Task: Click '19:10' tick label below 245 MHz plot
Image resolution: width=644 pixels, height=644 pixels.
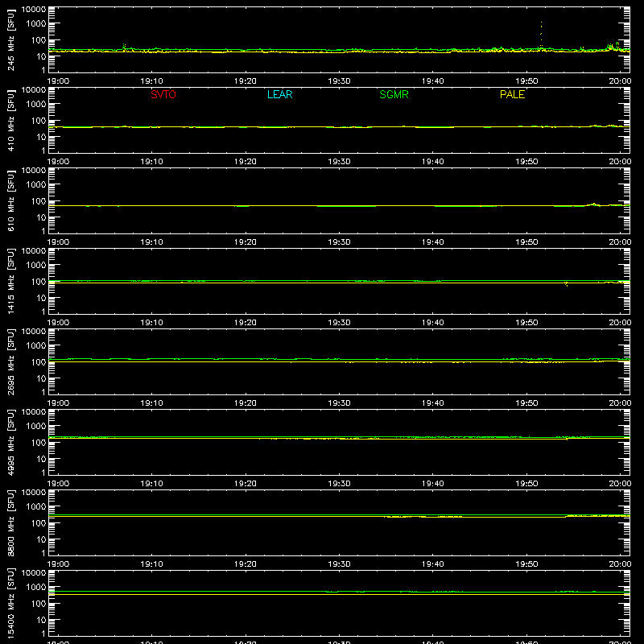Action: click(151, 81)
